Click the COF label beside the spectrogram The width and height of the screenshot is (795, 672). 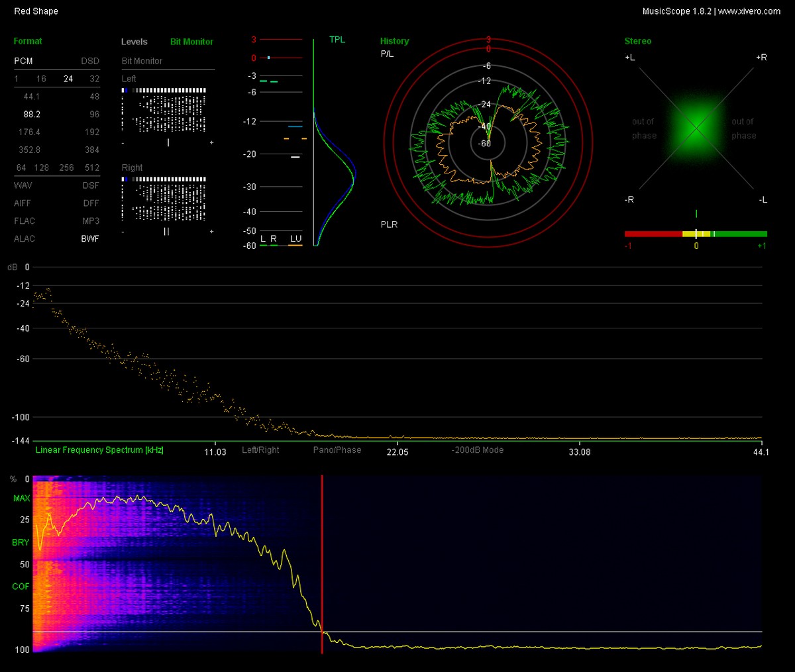[x=21, y=587]
